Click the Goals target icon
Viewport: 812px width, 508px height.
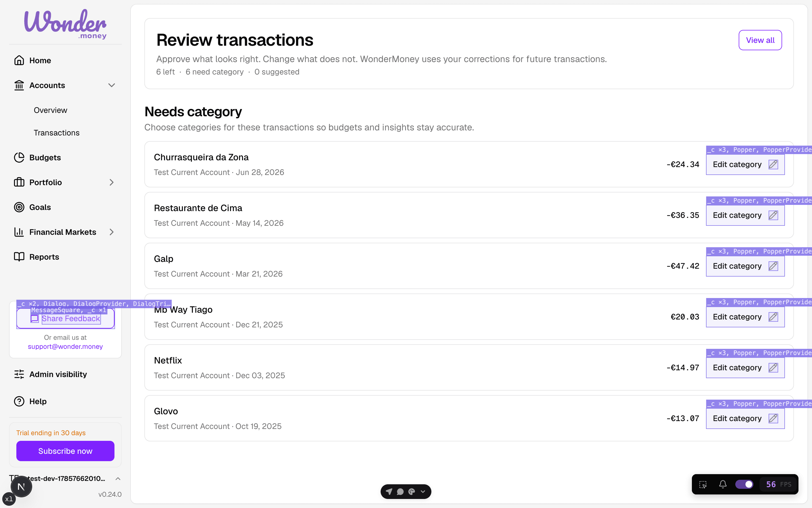[x=19, y=207]
